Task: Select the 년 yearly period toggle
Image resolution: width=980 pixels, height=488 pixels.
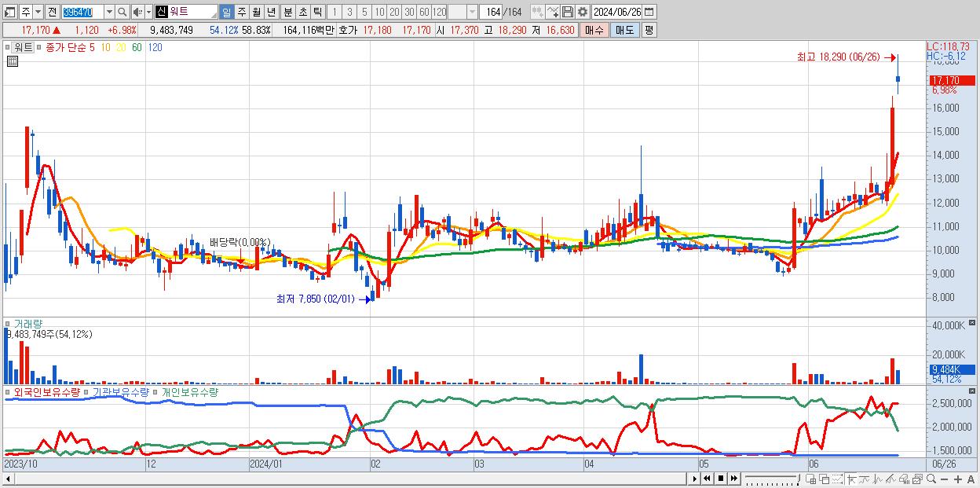Action: pyautogui.click(x=271, y=12)
